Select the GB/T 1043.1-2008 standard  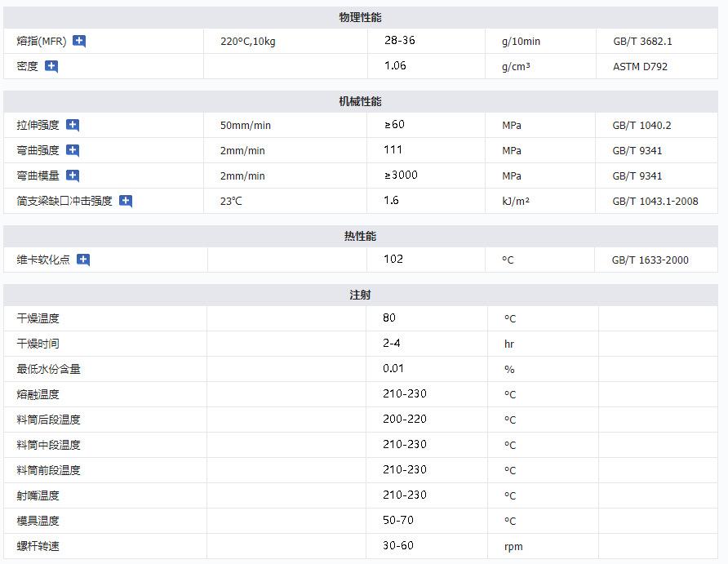655,202
